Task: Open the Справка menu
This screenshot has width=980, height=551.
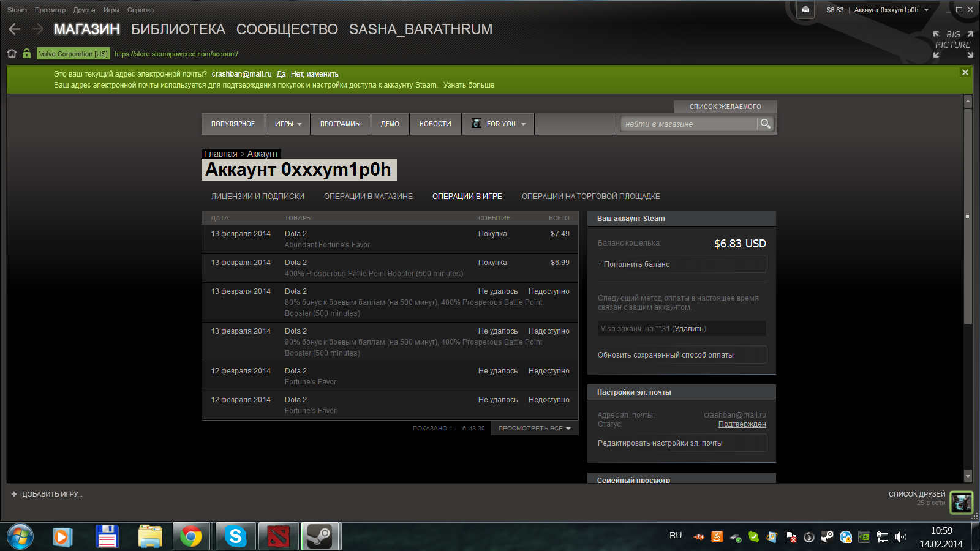Action: tap(140, 10)
